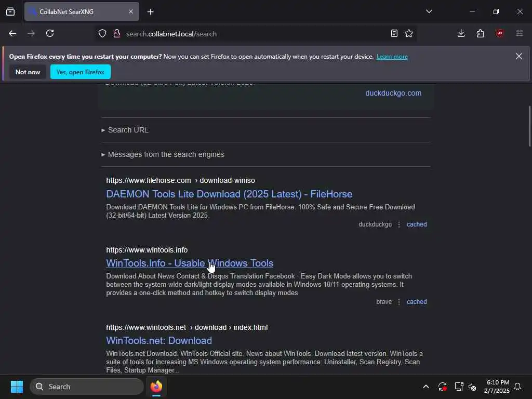Screen dimensions: 532x399
Task: Bookmark this page with star icon
Action: (x=409, y=34)
